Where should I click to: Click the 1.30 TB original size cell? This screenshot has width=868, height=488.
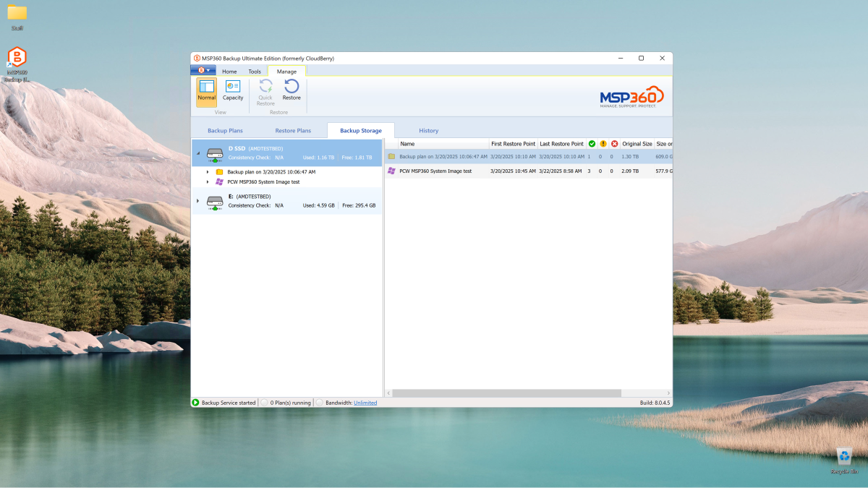[631, 156]
